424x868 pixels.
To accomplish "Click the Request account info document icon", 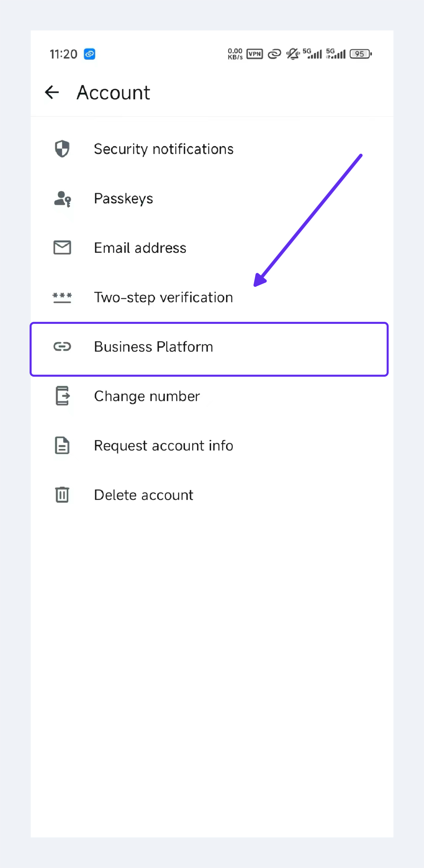I will tap(62, 446).
